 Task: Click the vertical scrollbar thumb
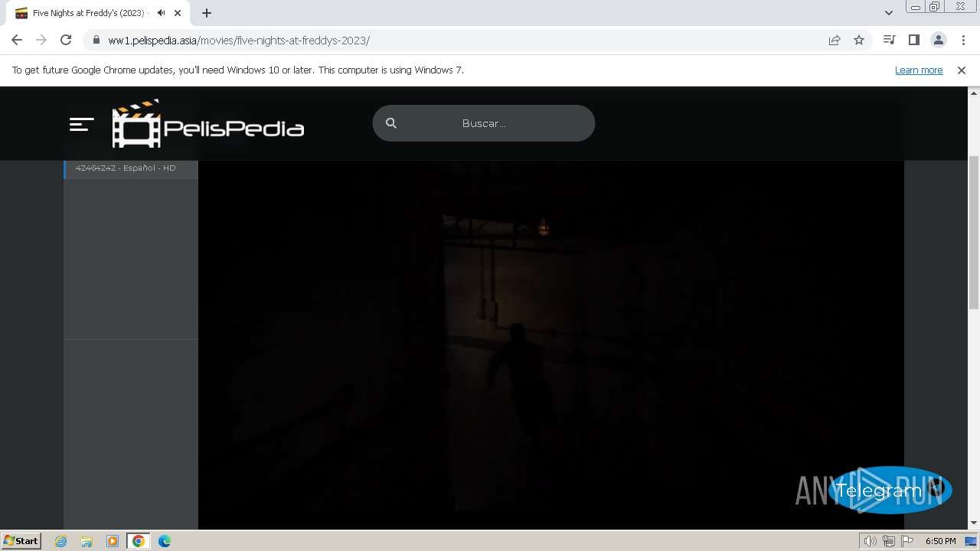[x=974, y=232]
